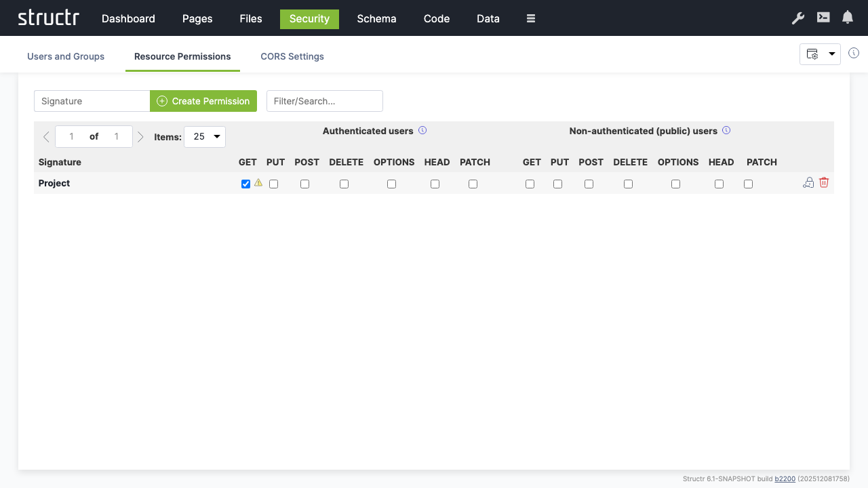Open the terminal console icon
The height and width of the screenshot is (488, 868).
(x=823, y=18)
